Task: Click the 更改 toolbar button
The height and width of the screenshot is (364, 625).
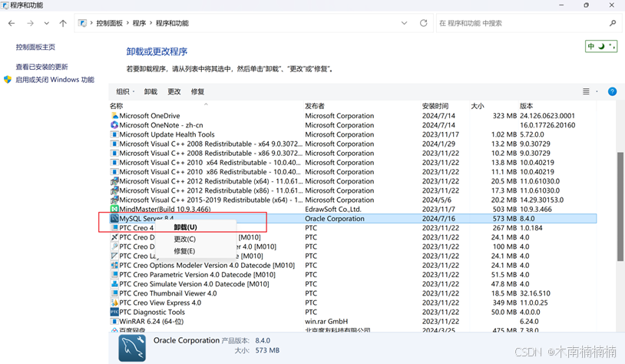Action: pyautogui.click(x=174, y=91)
